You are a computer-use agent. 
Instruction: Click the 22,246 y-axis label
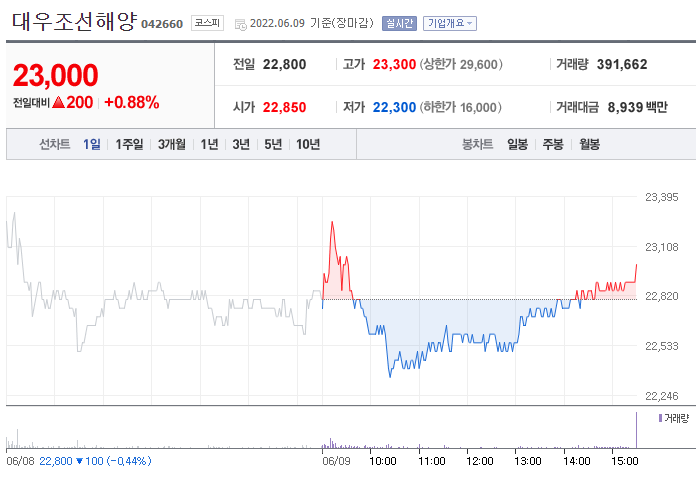(661, 396)
